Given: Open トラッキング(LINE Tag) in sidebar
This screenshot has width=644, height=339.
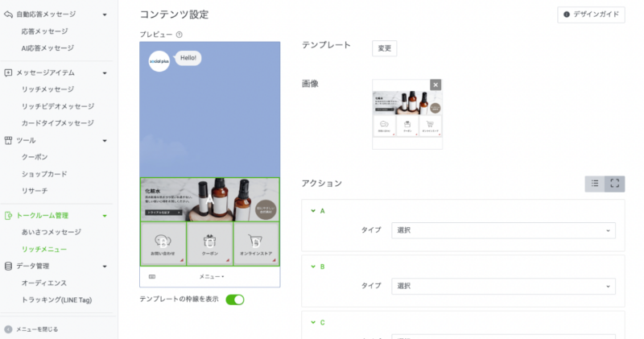Looking at the screenshot, I should click(x=56, y=300).
